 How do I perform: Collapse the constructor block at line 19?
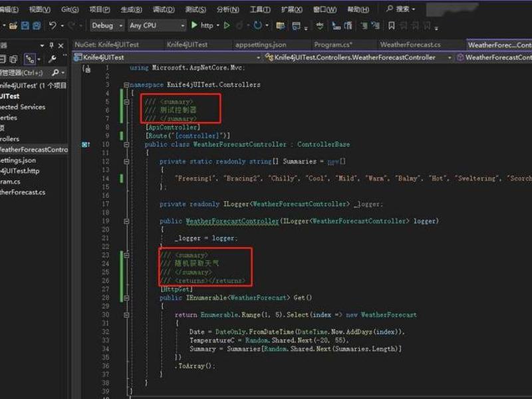[x=126, y=221]
